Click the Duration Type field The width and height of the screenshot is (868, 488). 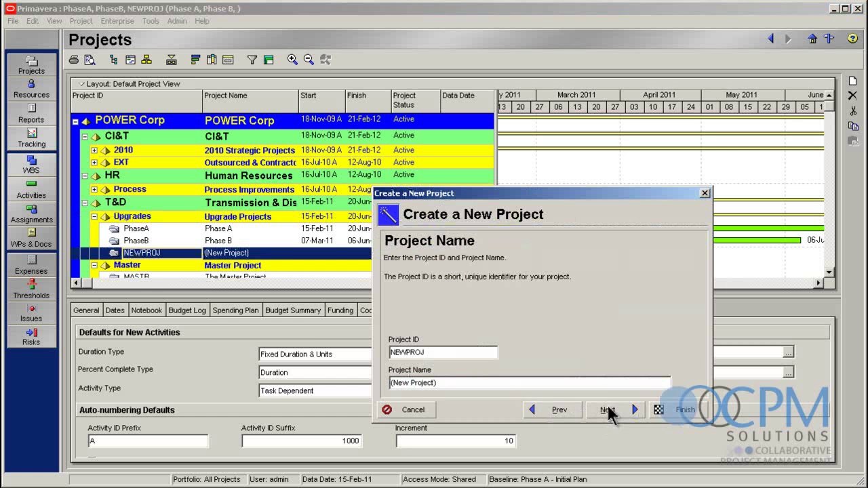tap(316, 354)
